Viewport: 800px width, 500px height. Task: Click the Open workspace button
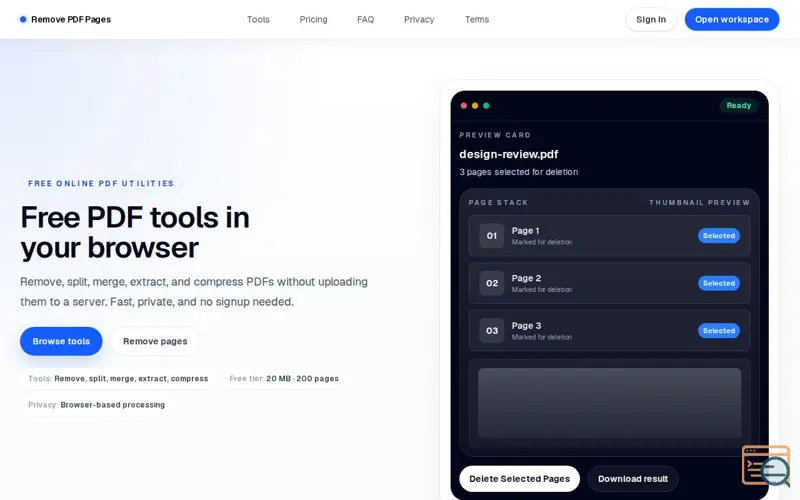(x=732, y=19)
